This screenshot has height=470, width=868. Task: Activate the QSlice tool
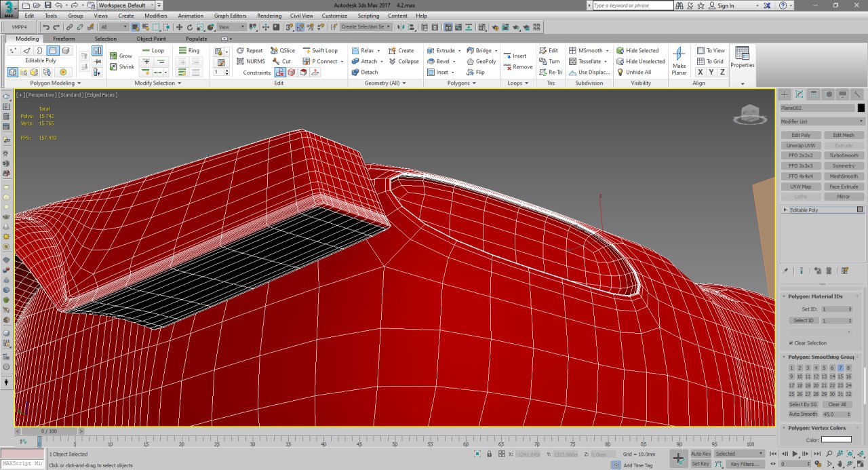click(x=283, y=50)
